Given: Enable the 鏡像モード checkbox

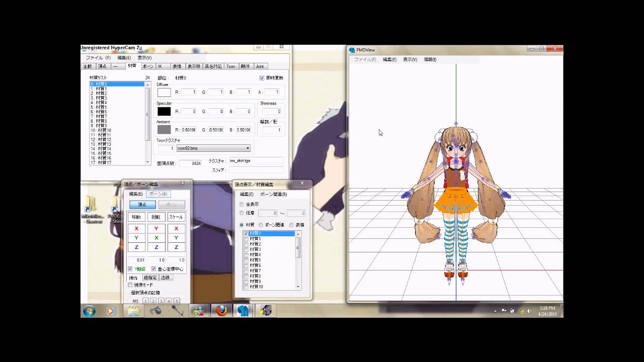Looking at the screenshot, I should click(x=130, y=285).
